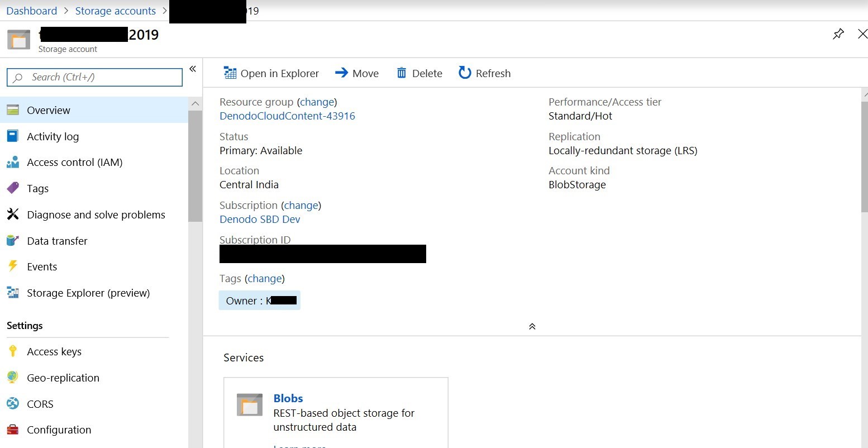Image resolution: width=868 pixels, height=448 pixels.
Task: Click the Standard/Hot access tier value
Action: click(580, 116)
